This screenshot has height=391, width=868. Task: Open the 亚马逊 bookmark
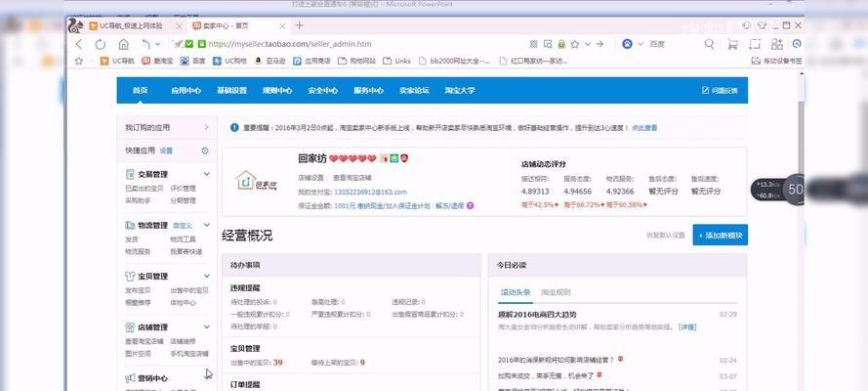pos(270,61)
